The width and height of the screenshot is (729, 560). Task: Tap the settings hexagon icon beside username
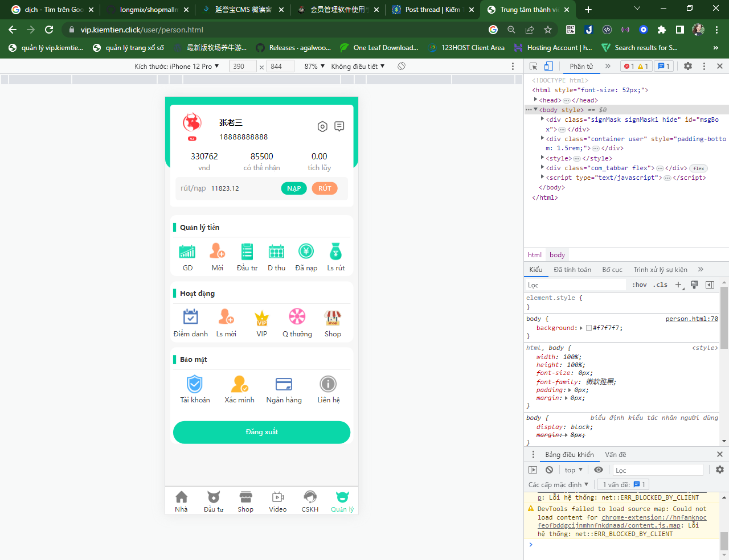tap(322, 126)
